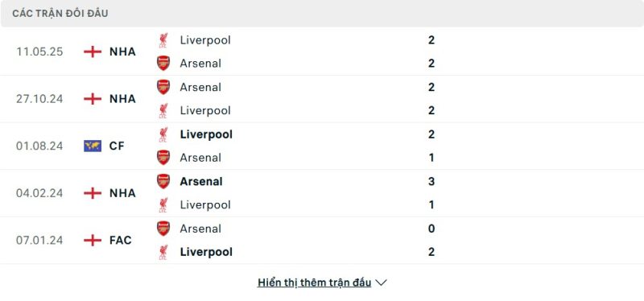The image size is (644, 301).
Task: Click the world flag icon next to CF
Action: pos(93,146)
